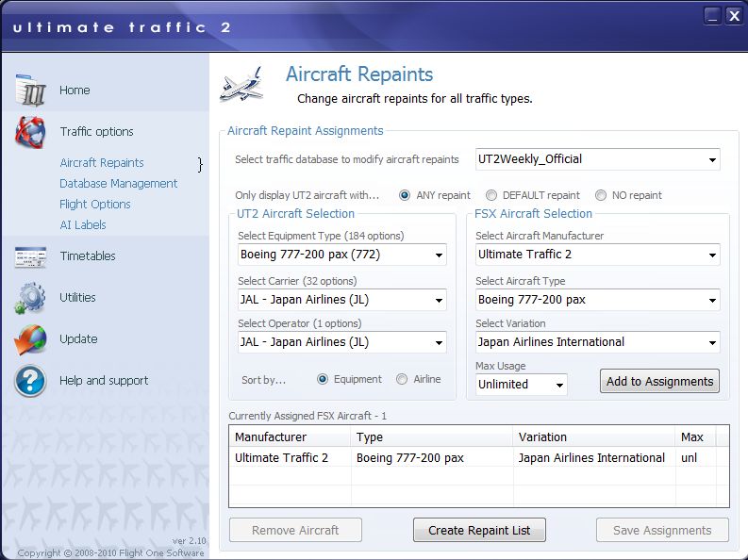Open Flight Options link
This screenshot has height=560, width=748.
pos(95,204)
